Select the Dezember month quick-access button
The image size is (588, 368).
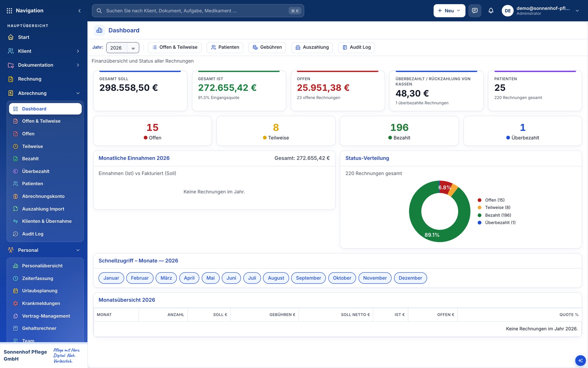410,278
